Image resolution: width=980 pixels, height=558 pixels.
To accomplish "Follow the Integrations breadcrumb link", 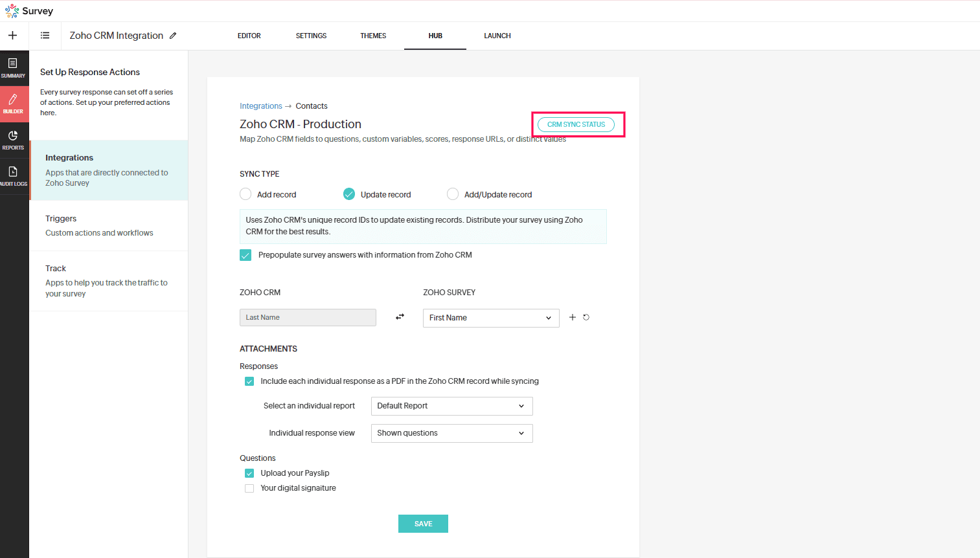I will coord(261,106).
